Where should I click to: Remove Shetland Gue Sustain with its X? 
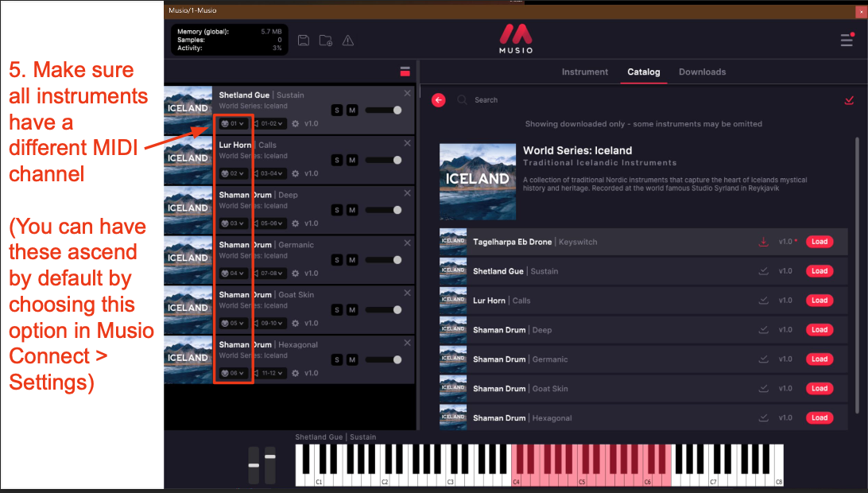[x=408, y=93]
